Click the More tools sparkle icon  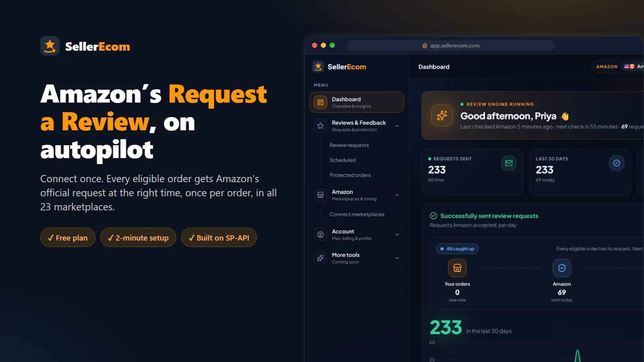click(x=320, y=258)
